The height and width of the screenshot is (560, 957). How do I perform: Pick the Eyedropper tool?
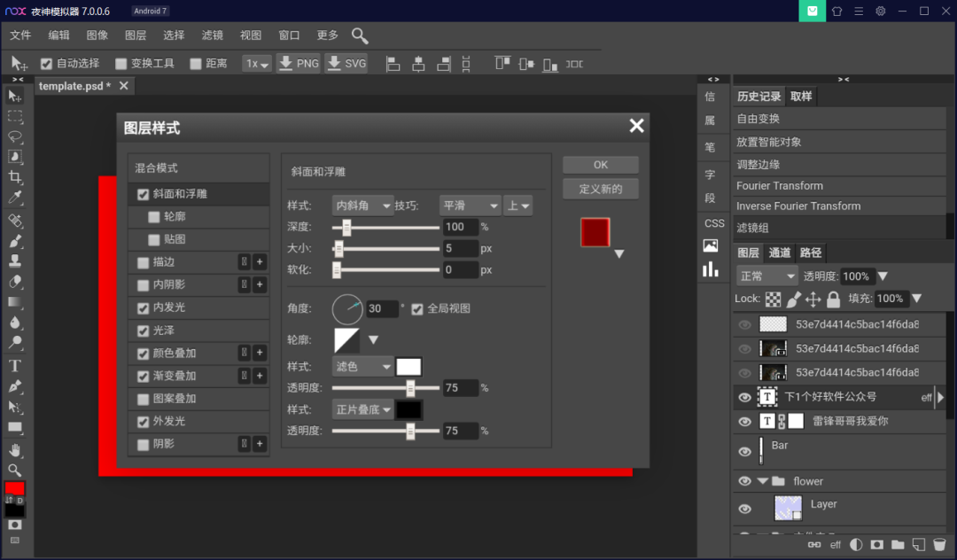pos(15,198)
